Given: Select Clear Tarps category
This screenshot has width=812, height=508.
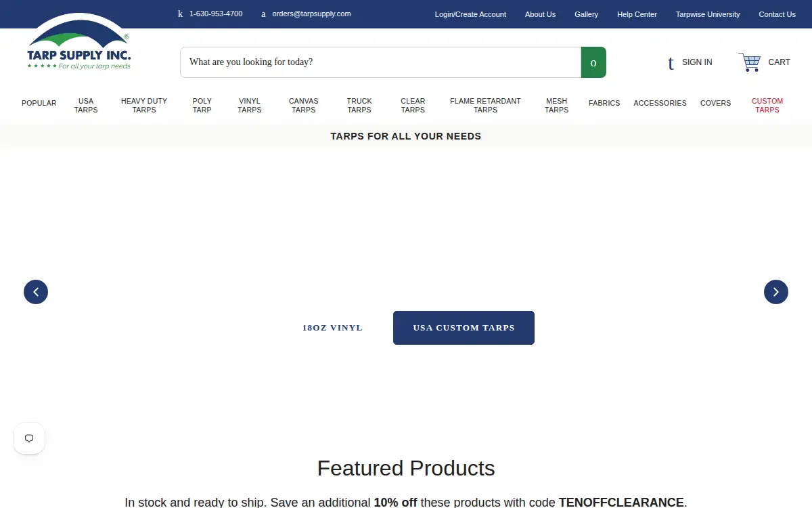Looking at the screenshot, I should click(413, 106).
